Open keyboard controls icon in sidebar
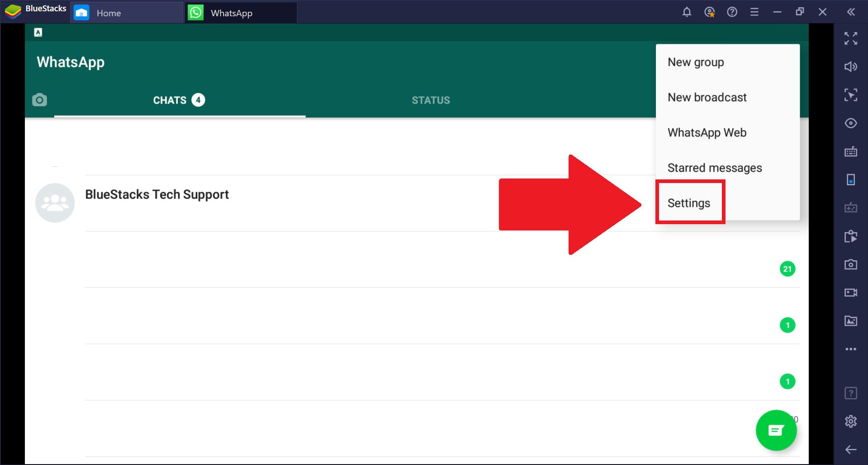This screenshot has height=465, width=868. 851,151
